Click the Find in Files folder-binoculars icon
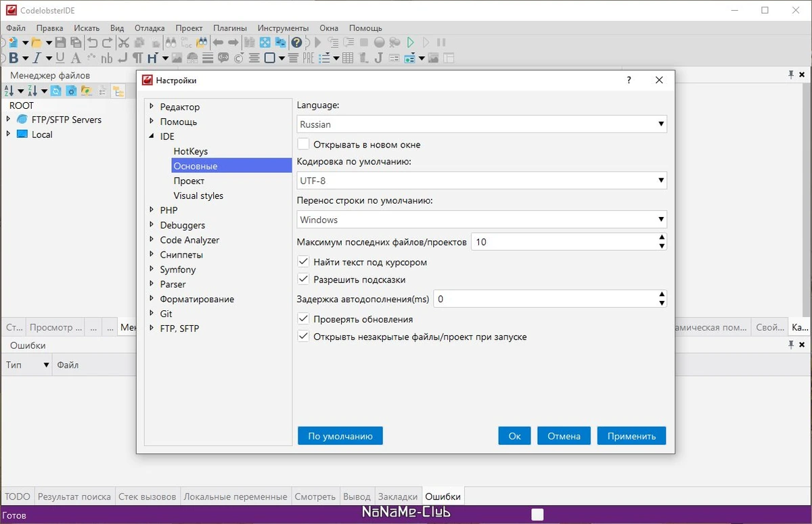Screen dimensions: 812x524 202,42
